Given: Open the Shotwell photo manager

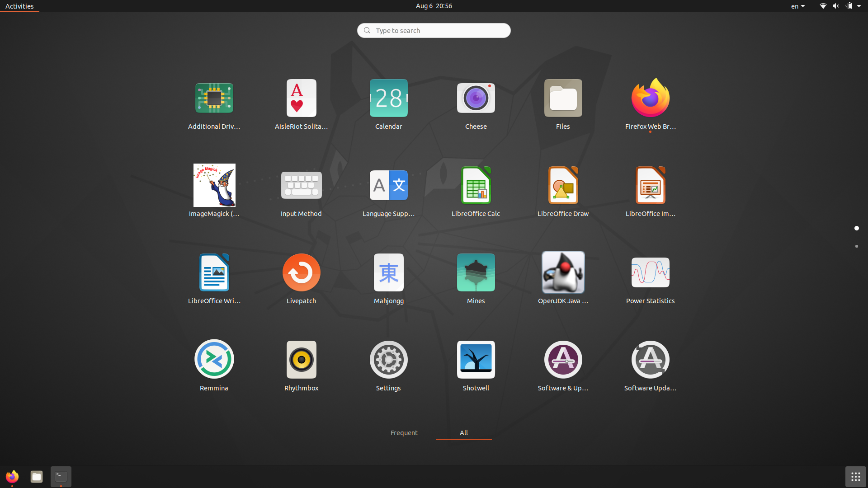Looking at the screenshot, I should (476, 360).
